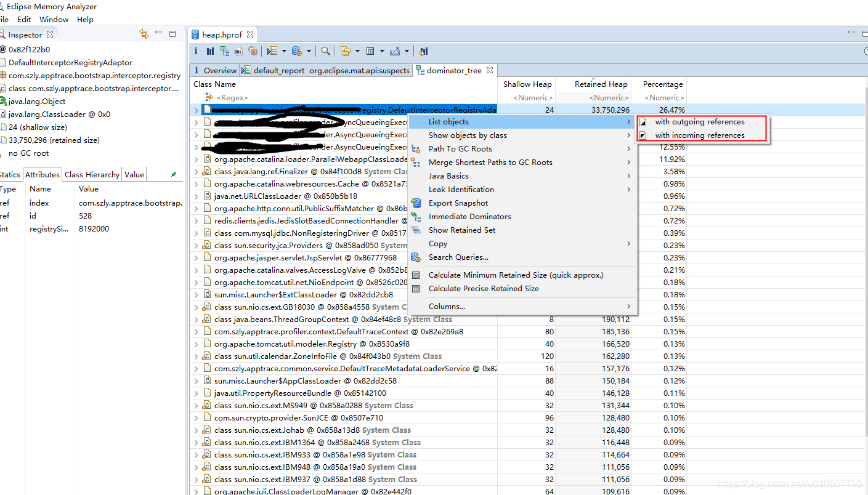This screenshot has width=868, height=495.
Task: Close the heap.hprof editor tab
Action: [x=250, y=35]
